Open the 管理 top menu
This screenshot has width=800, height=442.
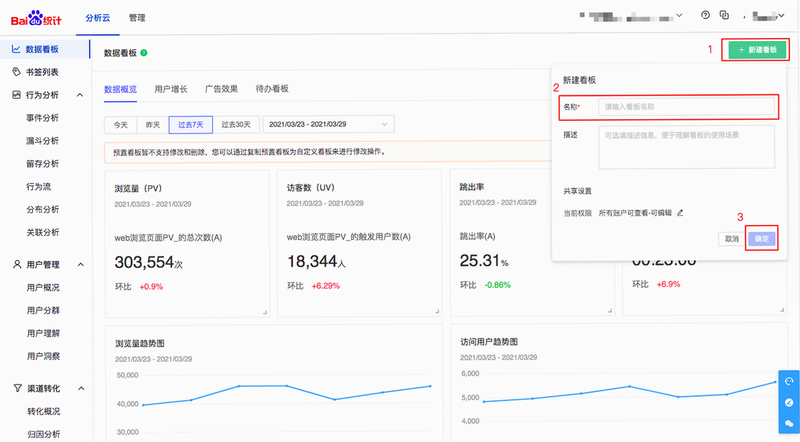pos(137,18)
